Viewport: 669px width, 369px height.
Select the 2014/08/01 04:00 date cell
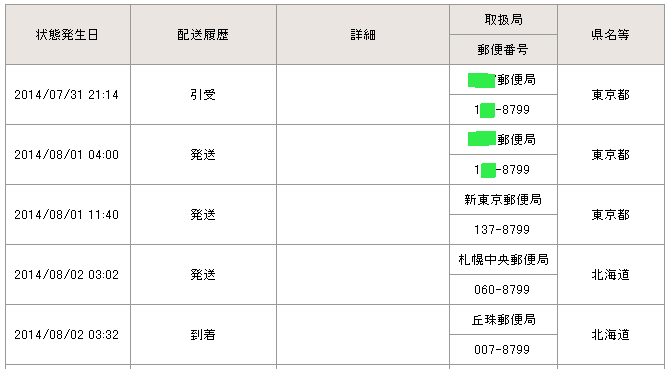pos(68,154)
